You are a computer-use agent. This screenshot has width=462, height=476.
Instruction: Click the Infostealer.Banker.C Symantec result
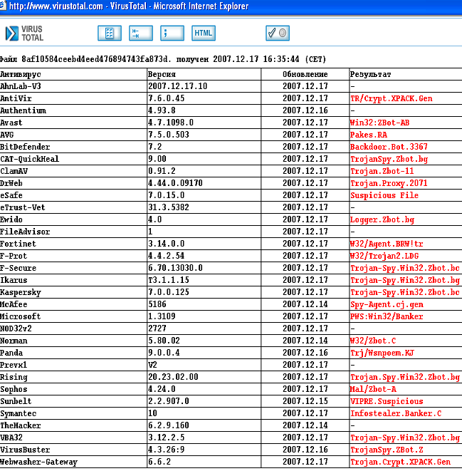(x=396, y=413)
